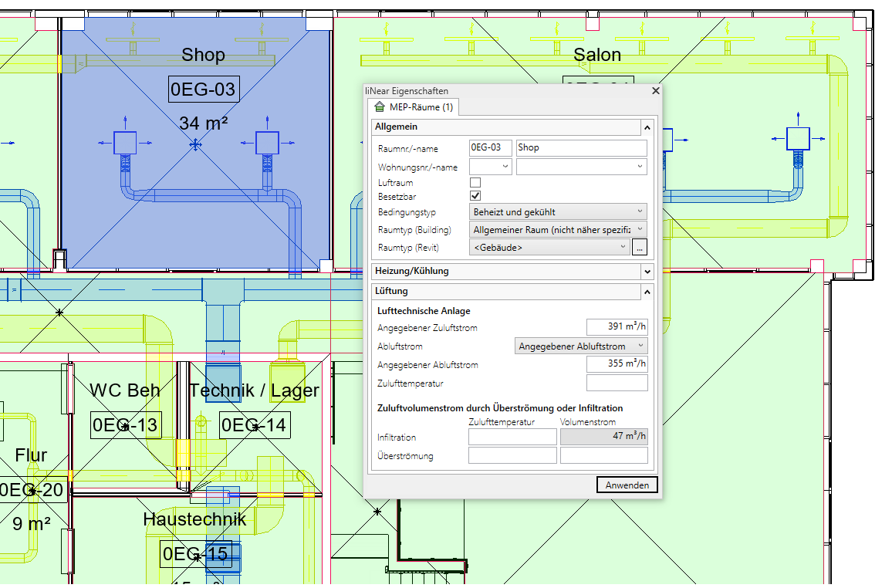Open the Abluftstrom mode dropdown

(x=580, y=346)
